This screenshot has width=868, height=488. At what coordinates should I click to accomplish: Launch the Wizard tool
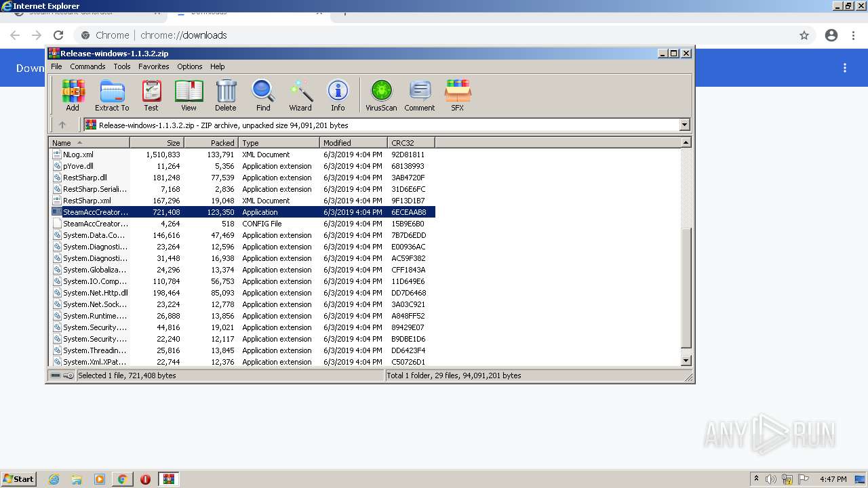[x=300, y=96]
